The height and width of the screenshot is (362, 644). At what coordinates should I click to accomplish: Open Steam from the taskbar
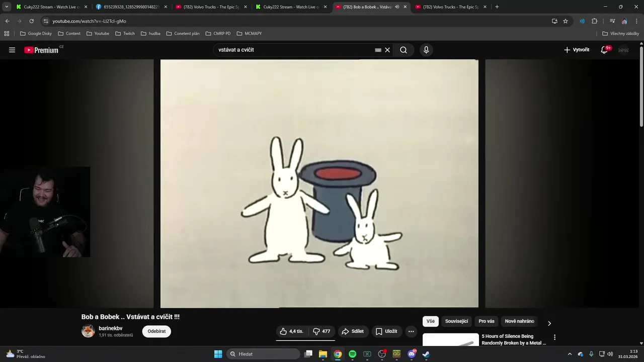pyautogui.click(x=426, y=354)
